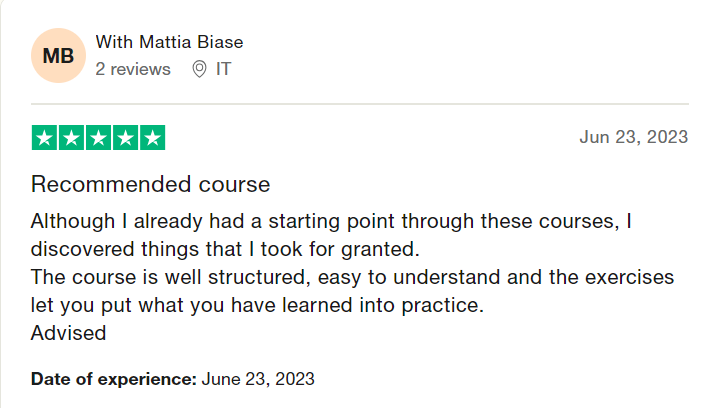Click the line discovered things that I took

coord(225,249)
